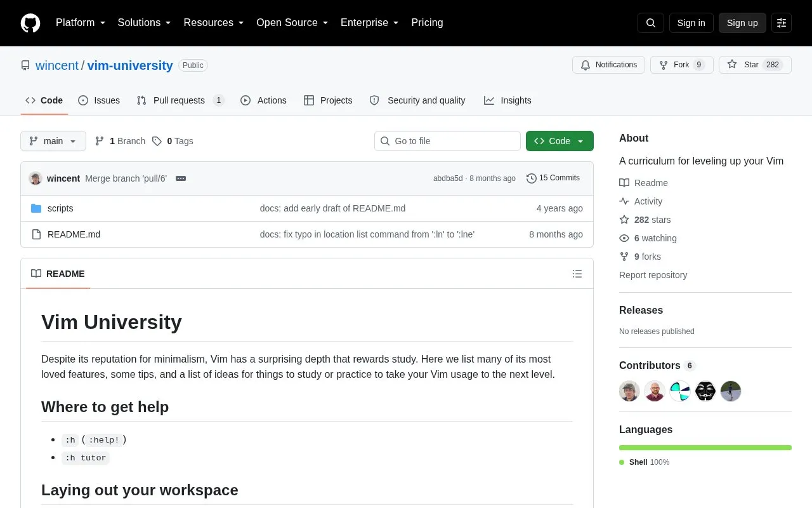Click the Sign in button

click(x=691, y=23)
